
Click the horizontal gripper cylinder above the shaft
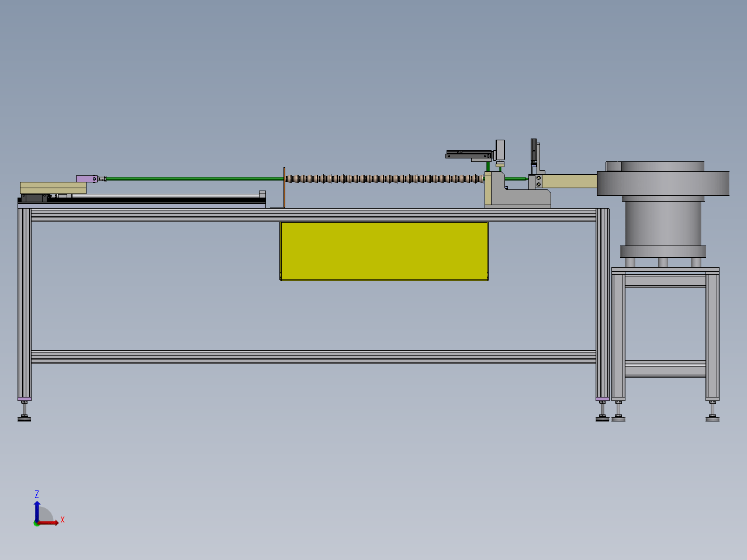tap(469, 154)
